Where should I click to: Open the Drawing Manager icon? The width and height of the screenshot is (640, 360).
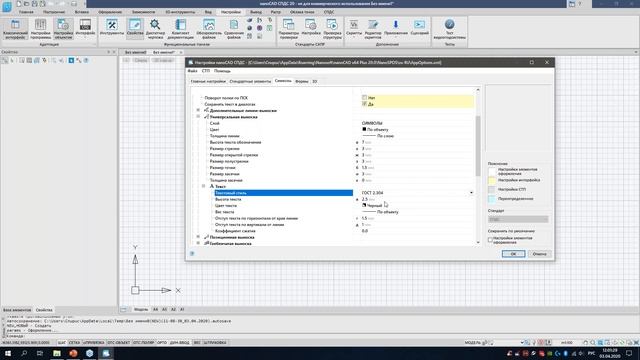[x=155, y=29]
